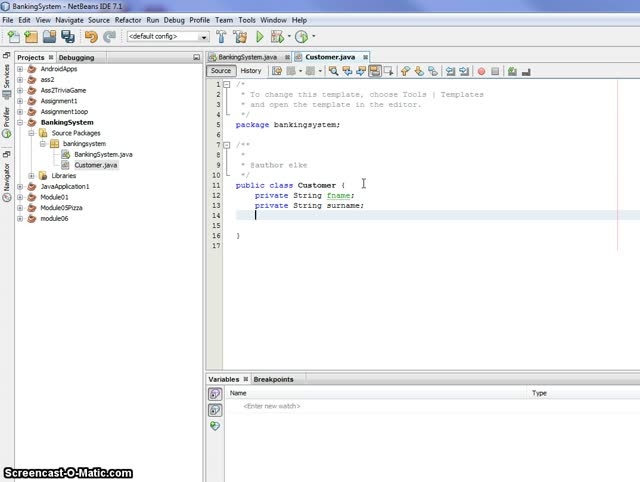640x482 pixels.
Task: Click the red Start Macro Recording icon
Action: point(481,71)
